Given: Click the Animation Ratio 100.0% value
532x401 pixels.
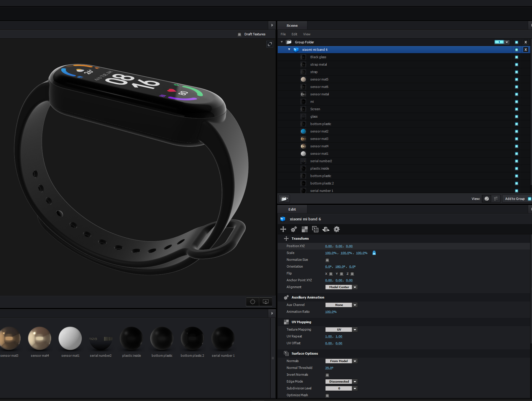Looking at the screenshot, I should (331, 312).
